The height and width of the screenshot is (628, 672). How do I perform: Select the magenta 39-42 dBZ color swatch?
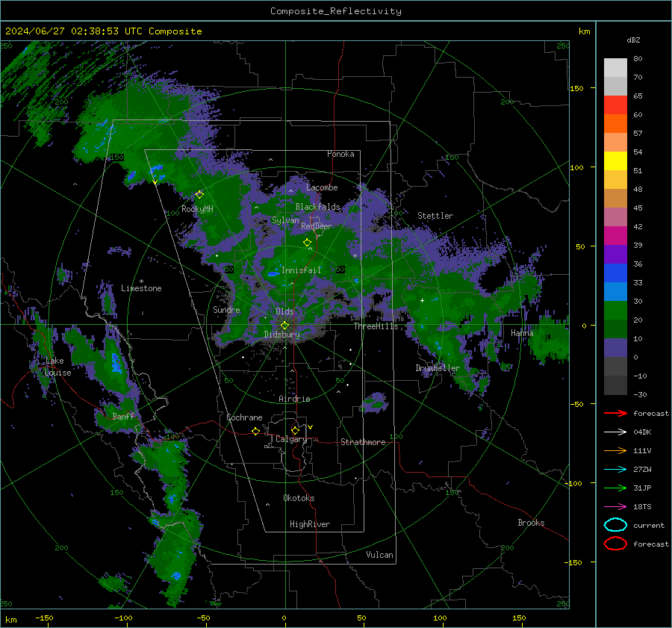[615, 235]
